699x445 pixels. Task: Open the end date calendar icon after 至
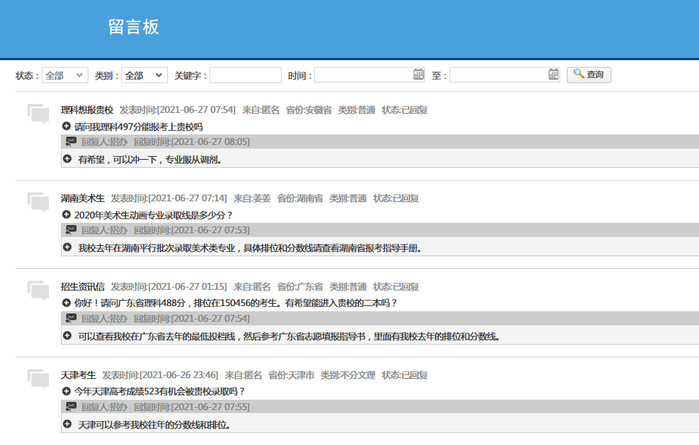pos(553,75)
